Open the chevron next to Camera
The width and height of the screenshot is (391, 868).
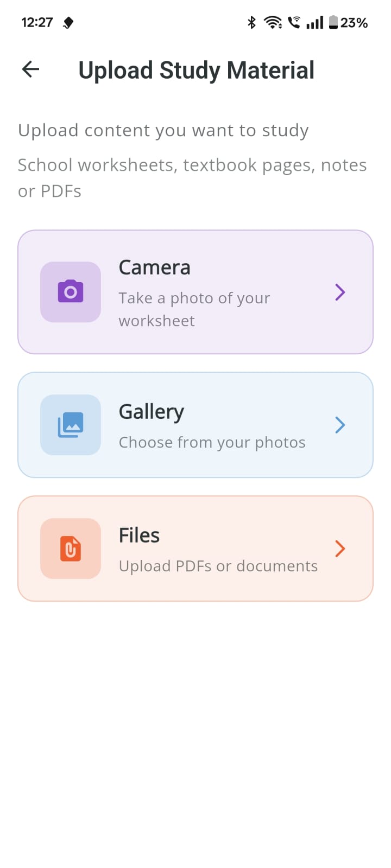(x=339, y=292)
